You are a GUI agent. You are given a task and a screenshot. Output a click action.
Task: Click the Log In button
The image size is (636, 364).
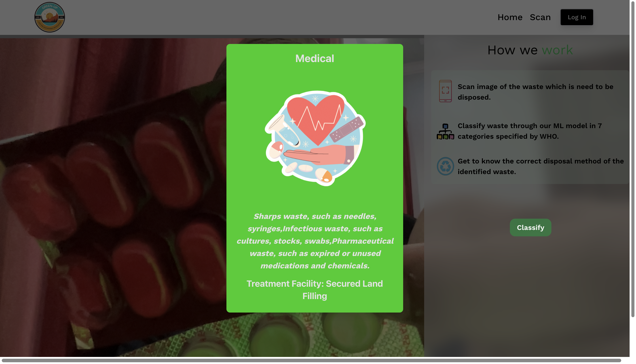577,17
